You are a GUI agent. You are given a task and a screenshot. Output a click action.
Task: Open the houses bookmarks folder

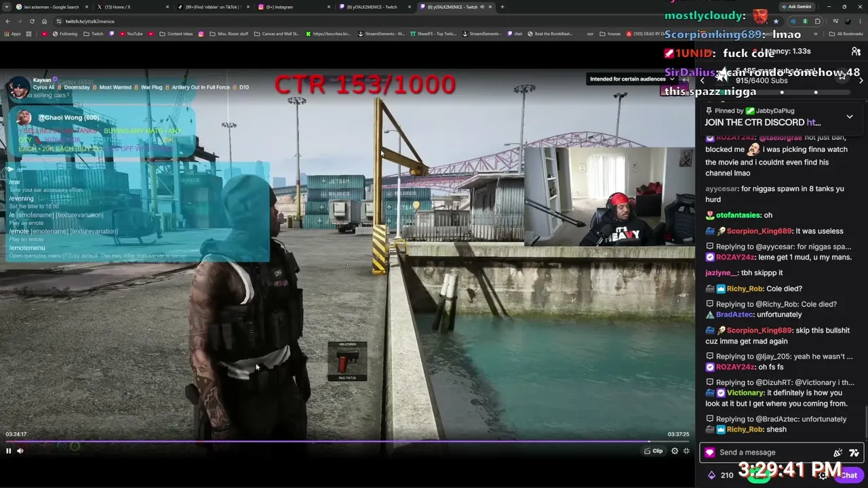[610, 34]
